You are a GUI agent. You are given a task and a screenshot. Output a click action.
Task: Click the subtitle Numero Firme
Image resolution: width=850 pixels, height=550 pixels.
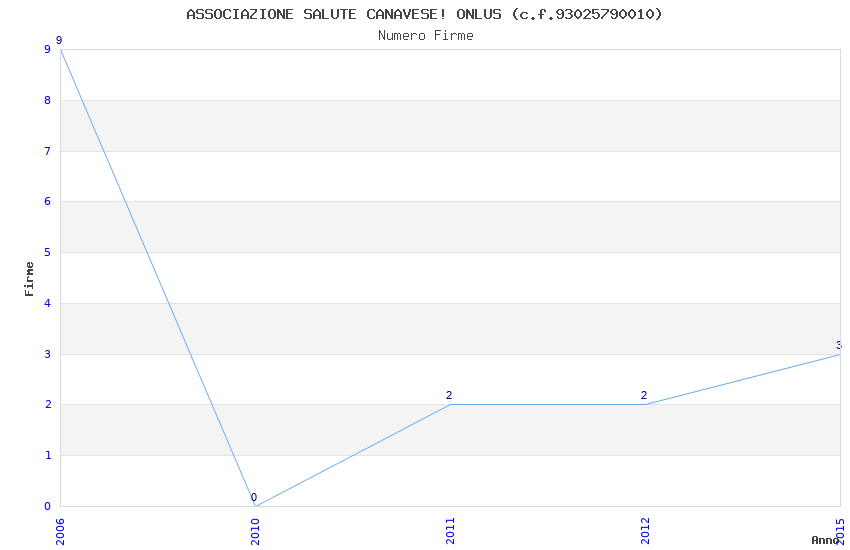tap(426, 36)
